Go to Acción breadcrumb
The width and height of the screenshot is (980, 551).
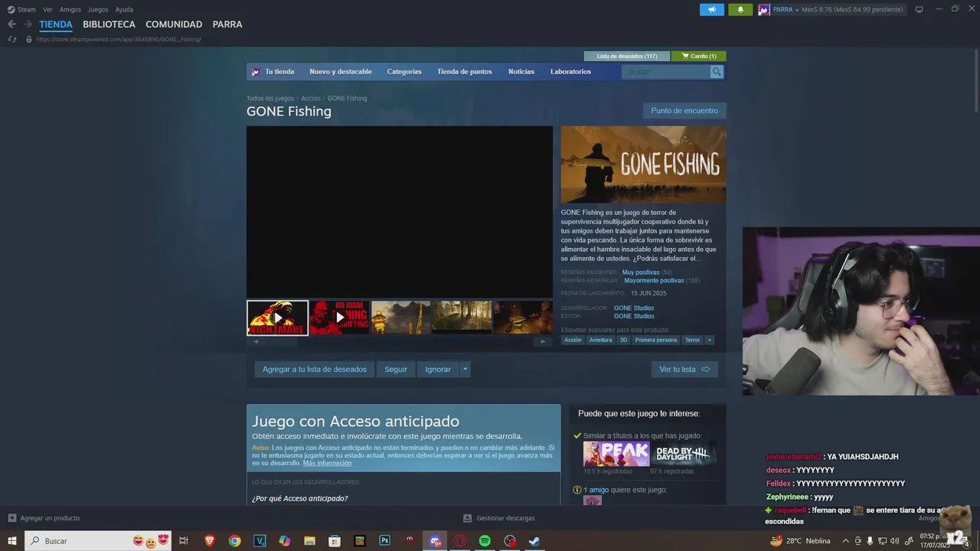point(311,98)
